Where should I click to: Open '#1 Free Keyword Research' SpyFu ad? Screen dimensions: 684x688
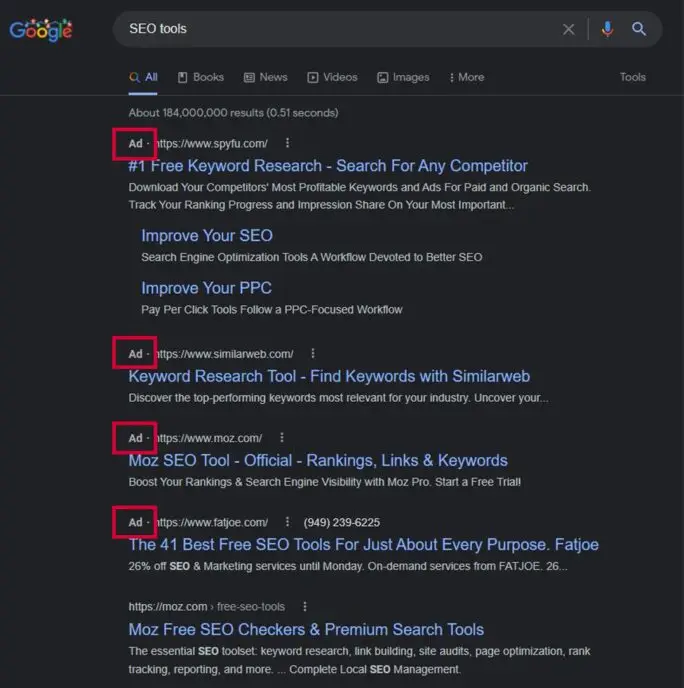[328, 166]
